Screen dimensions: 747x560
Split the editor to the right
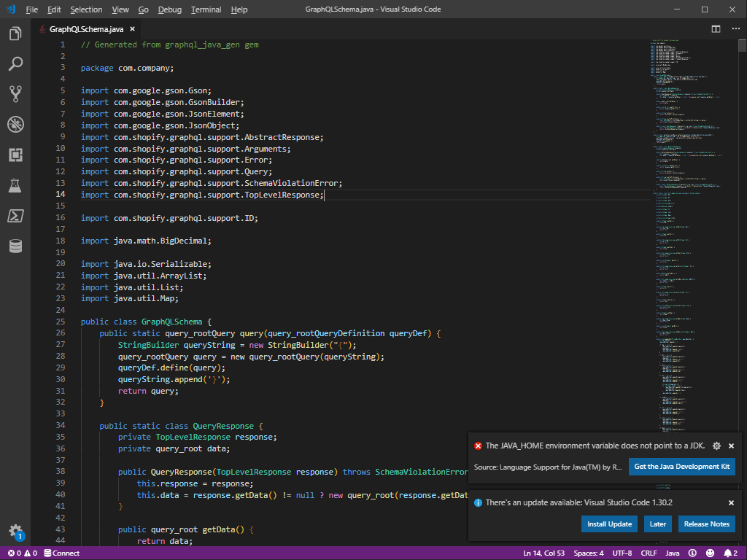(x=716, y=29)
